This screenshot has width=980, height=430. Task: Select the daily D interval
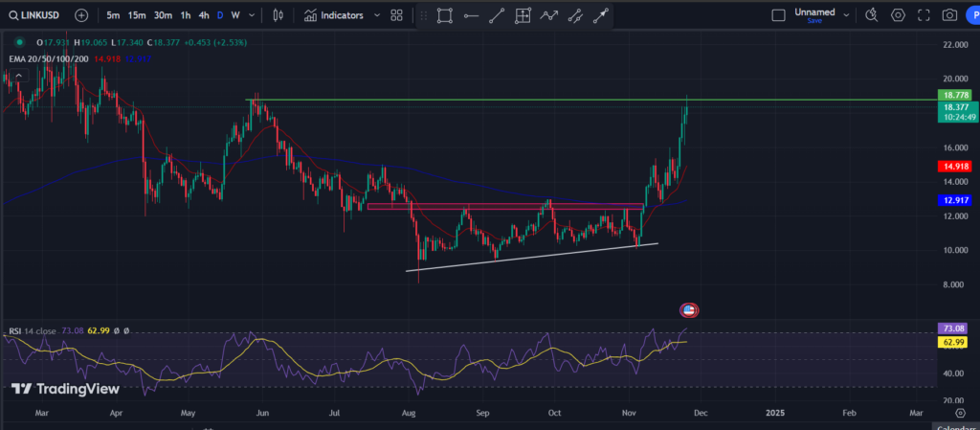220,15
